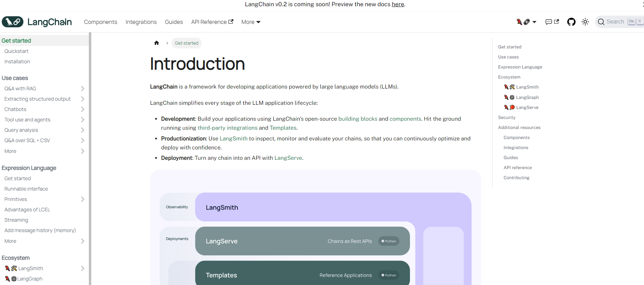Click the LangSmith diagram block
This screenshot has width=644, height=285.
point(333,207)
